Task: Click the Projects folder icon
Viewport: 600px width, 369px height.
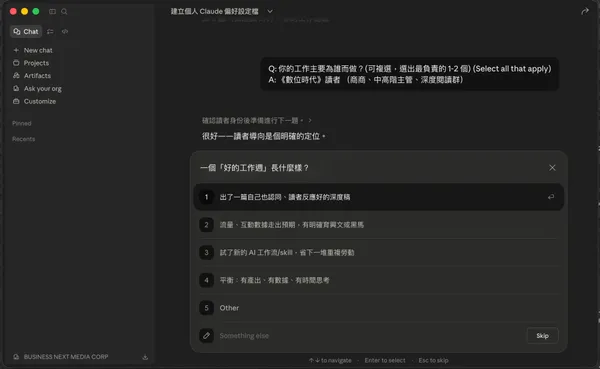Action: [16, 63]
